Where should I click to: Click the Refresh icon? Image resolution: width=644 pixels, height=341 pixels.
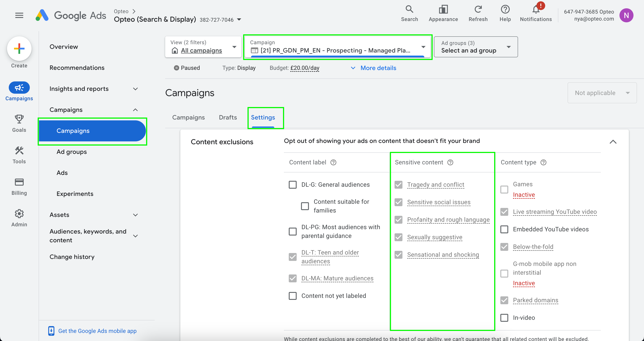(478, 9)
